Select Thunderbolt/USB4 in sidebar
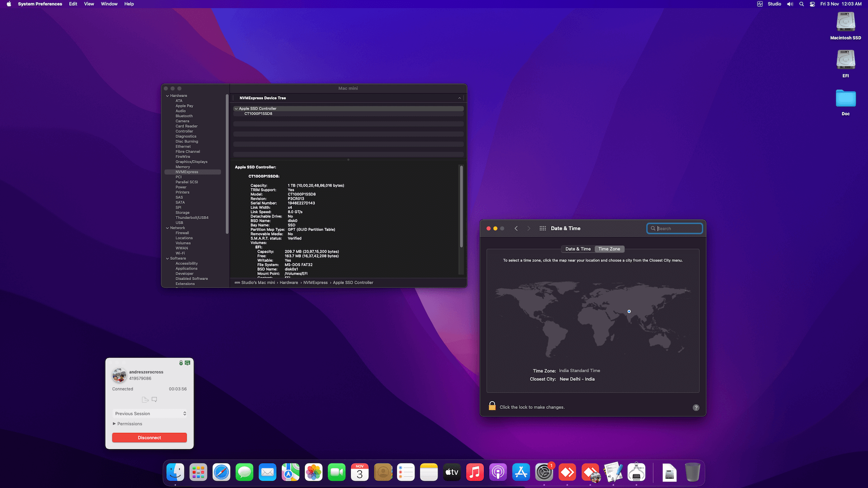Image resolution: width=868 pixels, height=488 pixels. coord(192,218)
